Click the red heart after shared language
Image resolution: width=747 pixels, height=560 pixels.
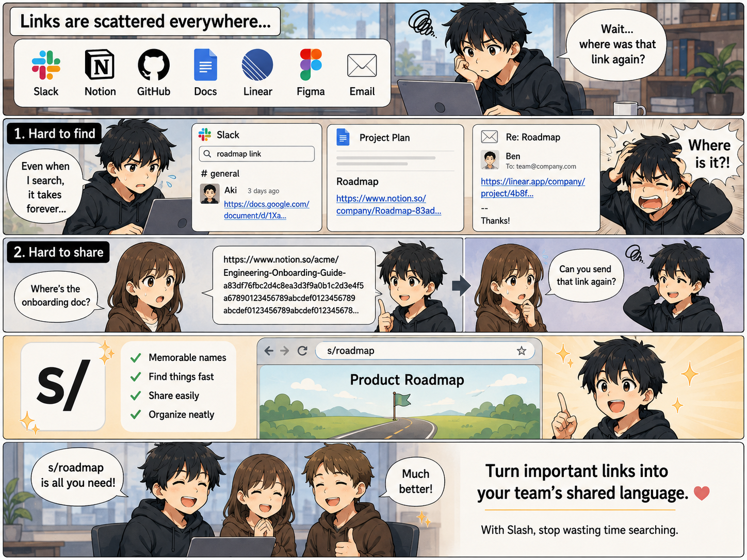pos(702,493)
